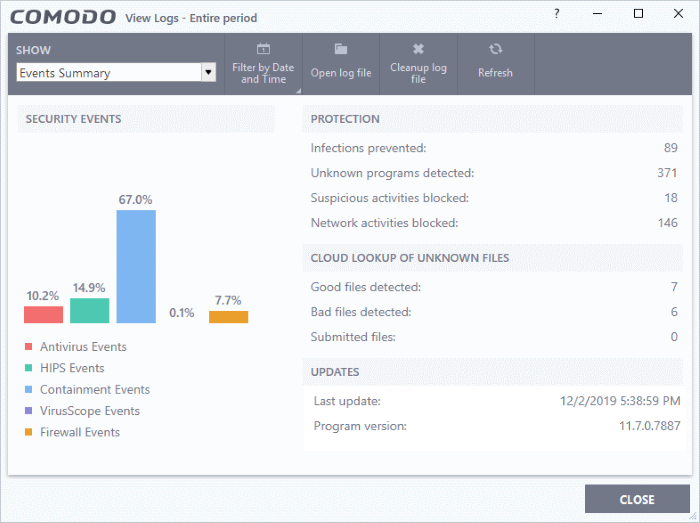
Task: Click the Network activities blocked label
Action: click(384, 223)
